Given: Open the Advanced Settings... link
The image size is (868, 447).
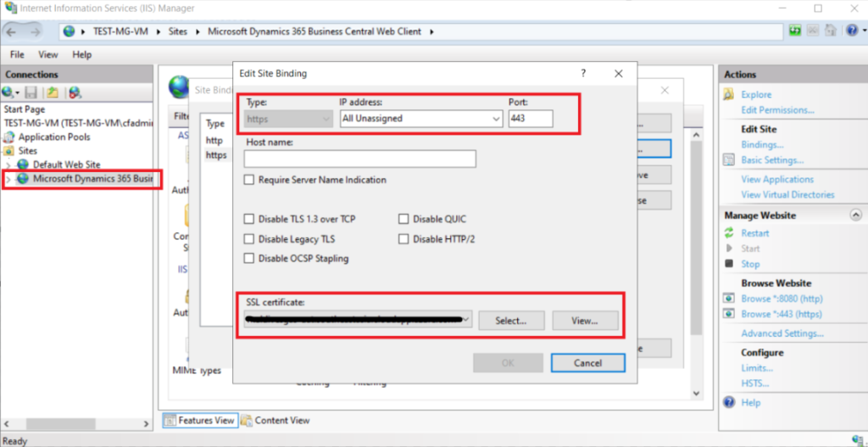Looking at the screenshot, I should [x=782, y=333].
